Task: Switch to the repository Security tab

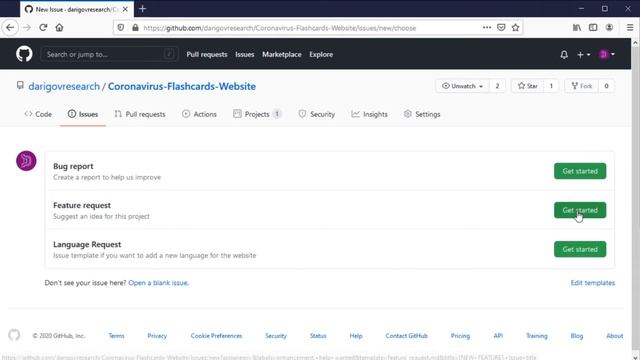Action: (x=317, y=114)
